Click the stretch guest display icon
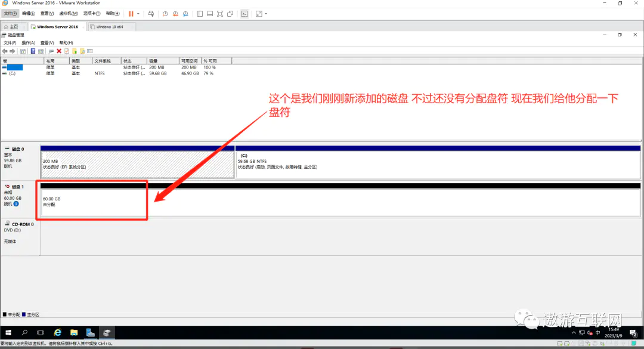Viewport: 644px width, 349px height. pyautogui.click(x=259, y=14)
